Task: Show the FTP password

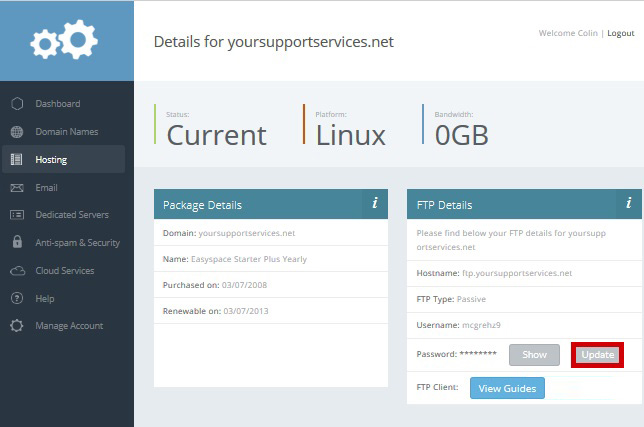Action: pyautogui.click(x=534, y=355)
